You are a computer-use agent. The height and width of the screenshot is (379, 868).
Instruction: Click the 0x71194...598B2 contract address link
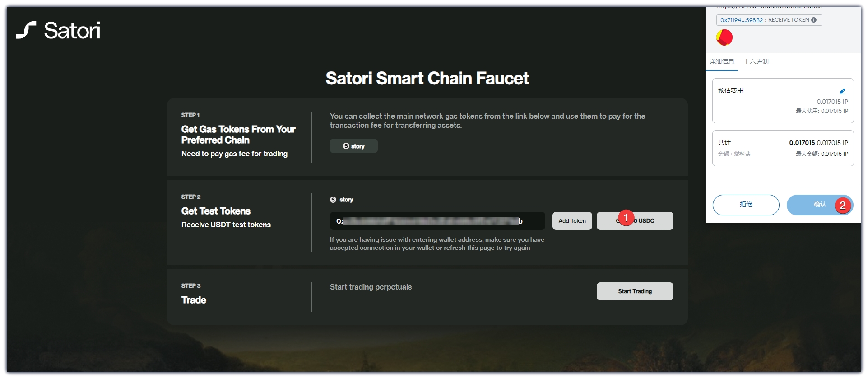coord(741,20)
